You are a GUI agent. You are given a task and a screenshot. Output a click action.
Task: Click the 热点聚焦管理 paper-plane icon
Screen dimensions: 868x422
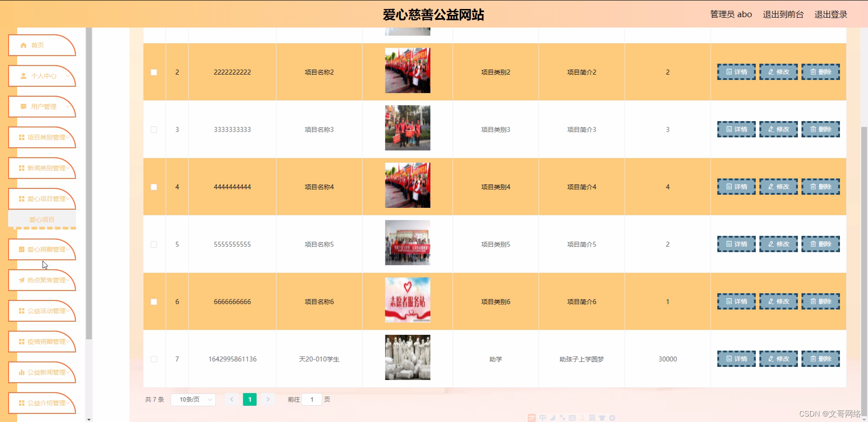(21, 280)
